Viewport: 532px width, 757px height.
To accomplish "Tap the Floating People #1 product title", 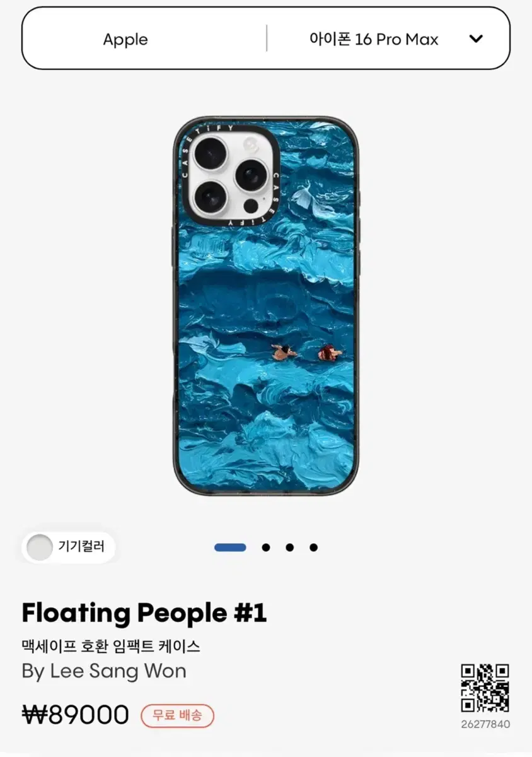I will click(x=144, y=613).
